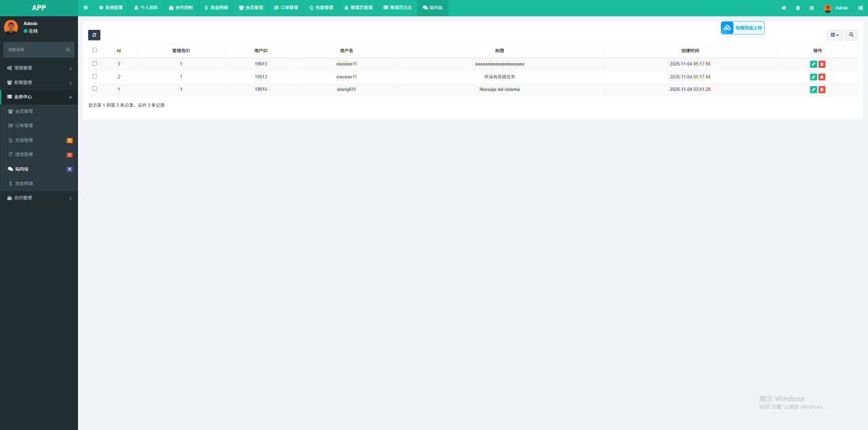Check the checkbox for row id 3

point(94,64)
